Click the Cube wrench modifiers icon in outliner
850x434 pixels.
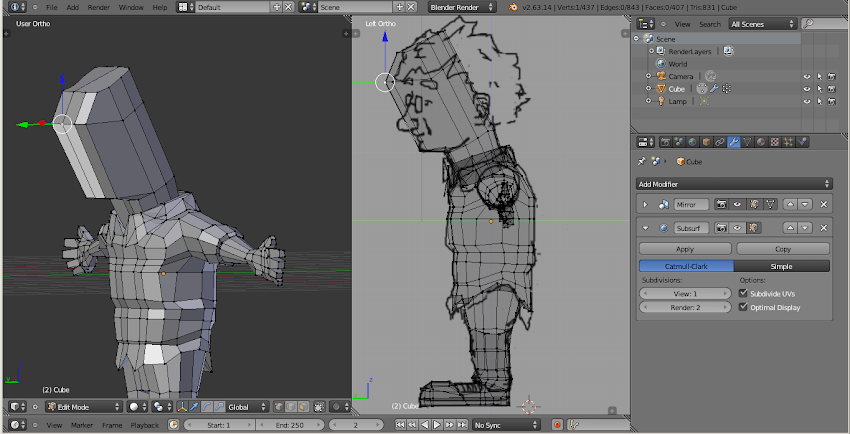pyautogui.click(x=714, y=89)
